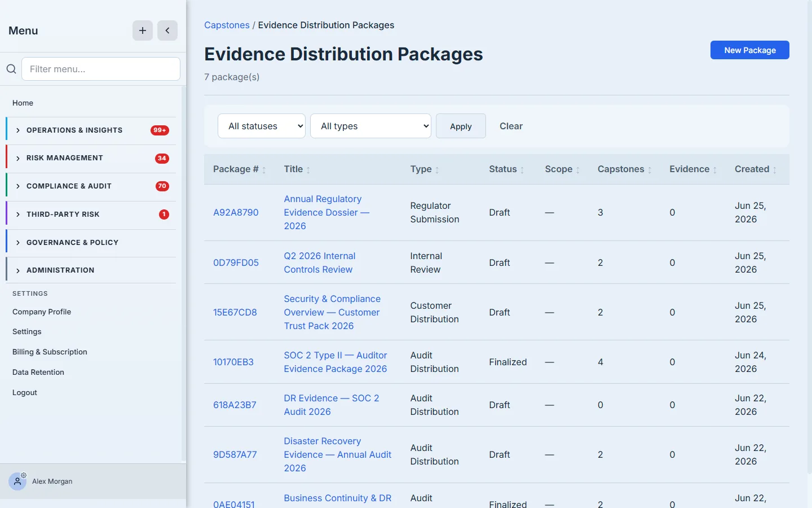Collapse the sidebar with the chevron button
This screenshot has width=812, height=508.
tap(167, 30)
